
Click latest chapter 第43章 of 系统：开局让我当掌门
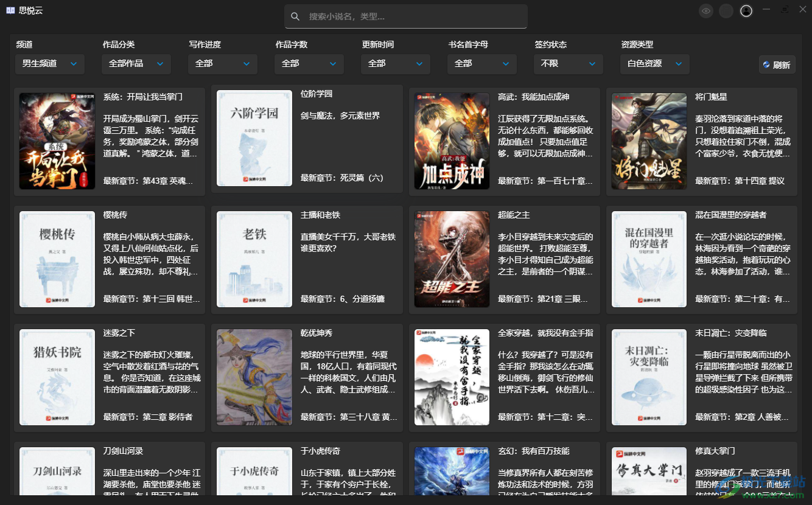pos(148,181)
